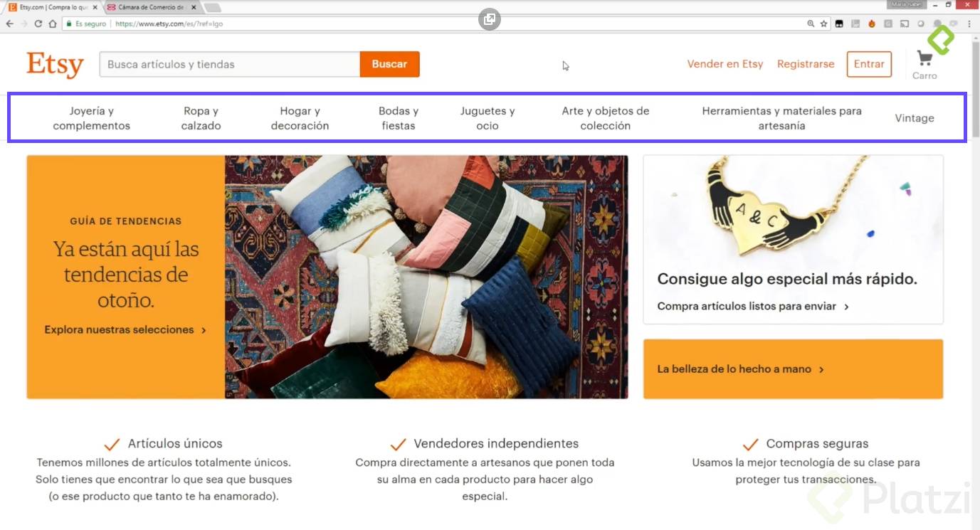The image size is (980, 530).
Task: Click Explora nuestras selecciones
Action: pos(125,330)
